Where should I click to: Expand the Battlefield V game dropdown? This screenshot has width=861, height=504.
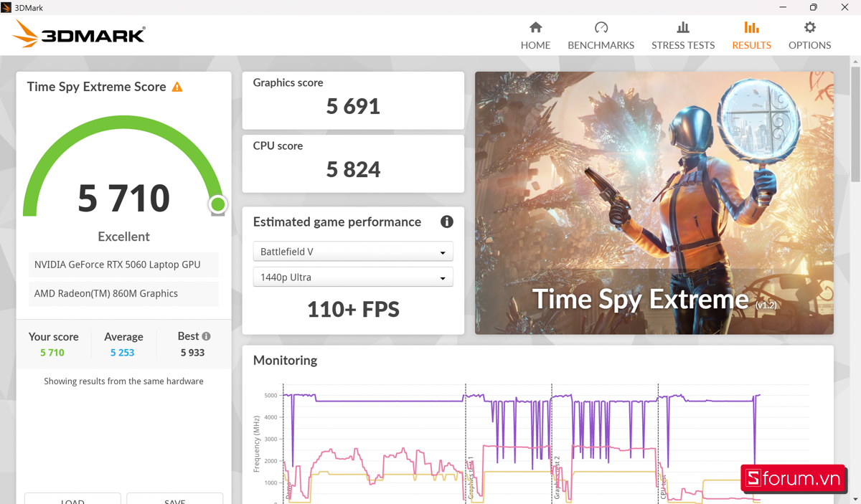pos(353,252)
